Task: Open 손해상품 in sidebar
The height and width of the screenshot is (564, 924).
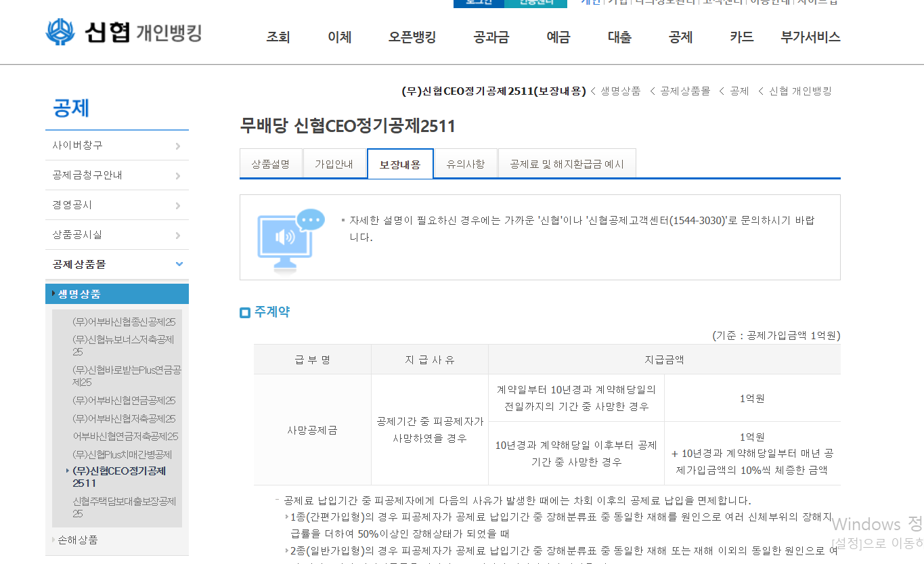Action: 78,540
